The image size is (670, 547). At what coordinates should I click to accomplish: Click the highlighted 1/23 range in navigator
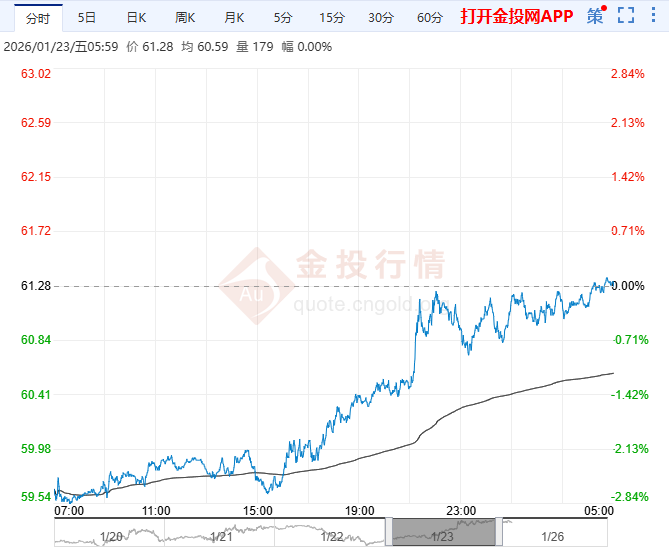point(444,532)
